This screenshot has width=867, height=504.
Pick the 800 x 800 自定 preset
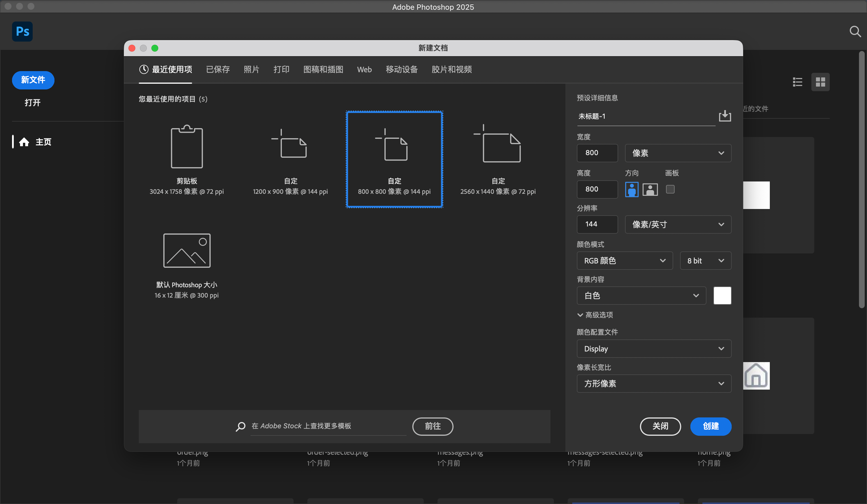[394, 159]
